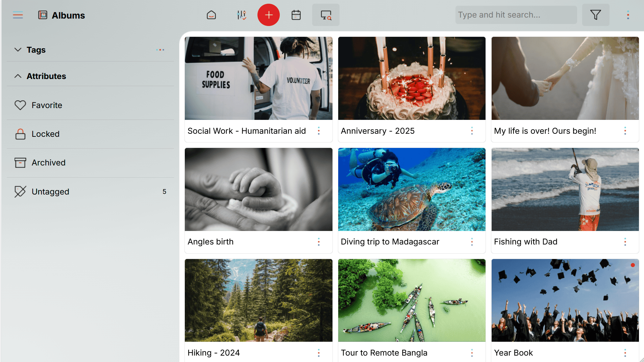
Task: Open the Home icon in toolbar
Action: pyautogui.click(x=211, y=15)
